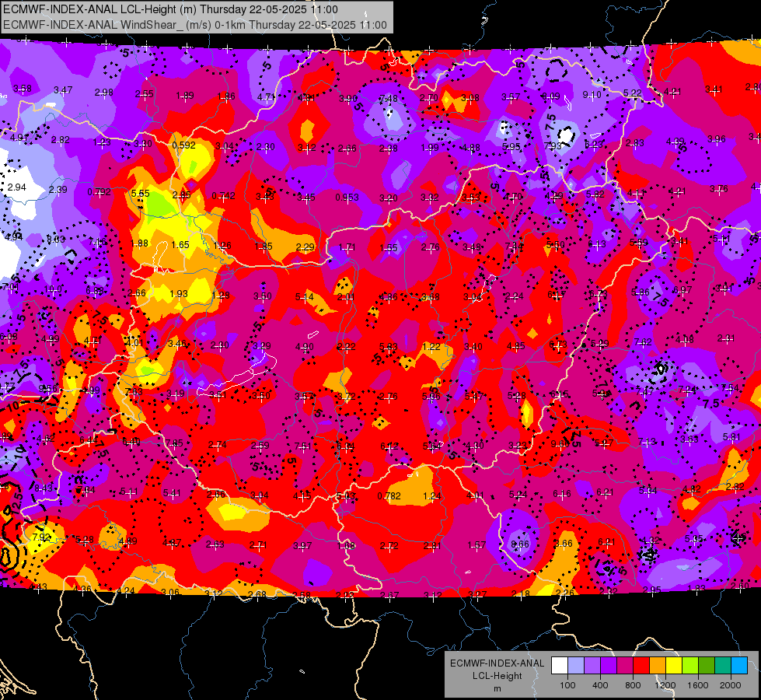
Task: Click the red legend swatch right of 800
Action: 641,666
